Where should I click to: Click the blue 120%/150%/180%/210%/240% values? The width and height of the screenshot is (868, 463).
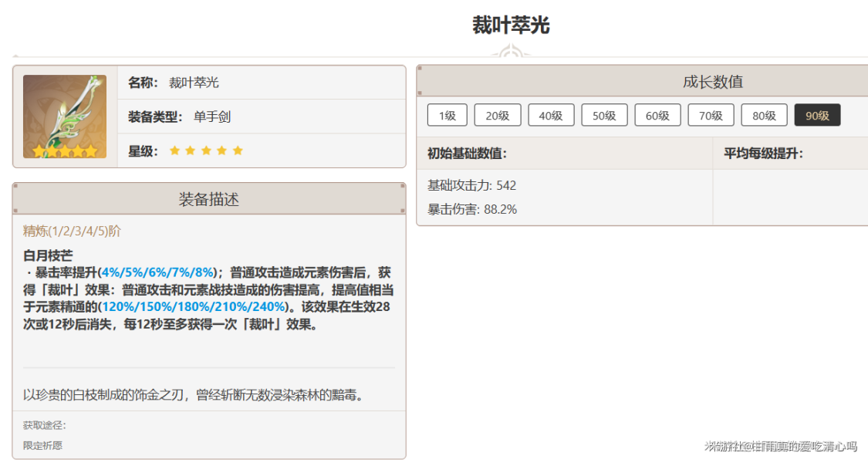(194, 307)
